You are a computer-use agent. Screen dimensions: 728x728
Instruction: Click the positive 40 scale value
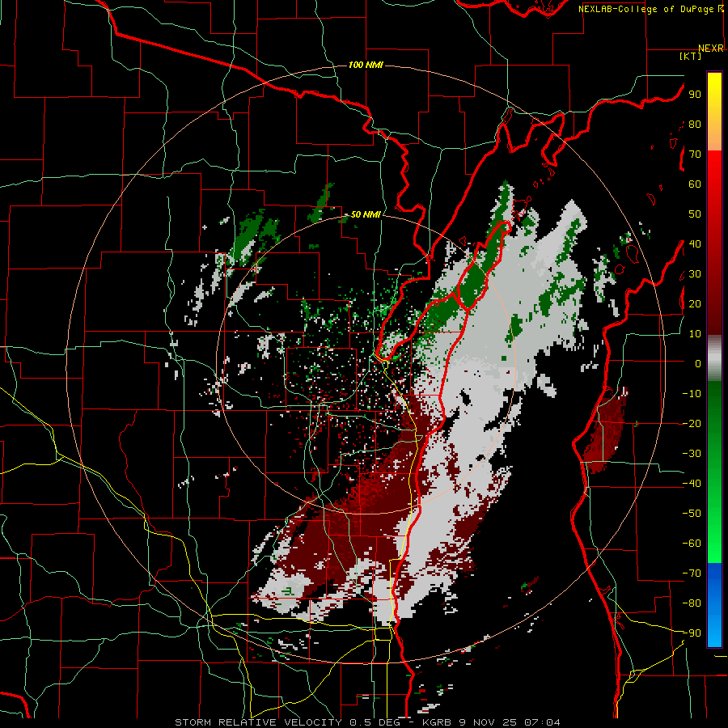(x=695, y=244)
